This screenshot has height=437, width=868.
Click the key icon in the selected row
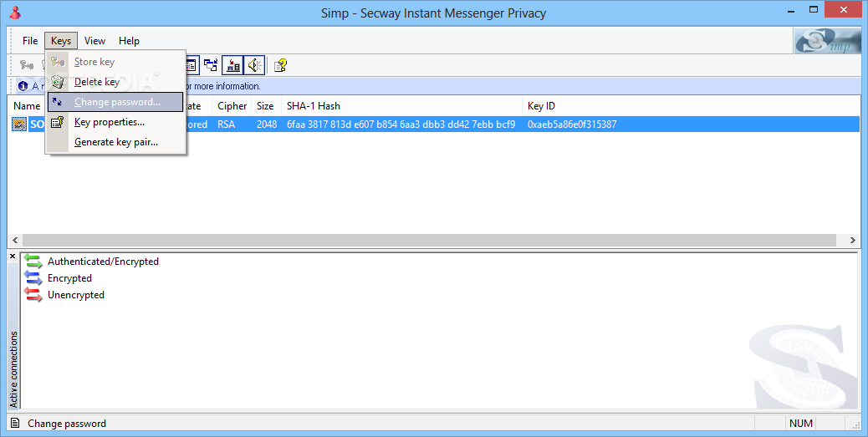(x=19, y=124)
